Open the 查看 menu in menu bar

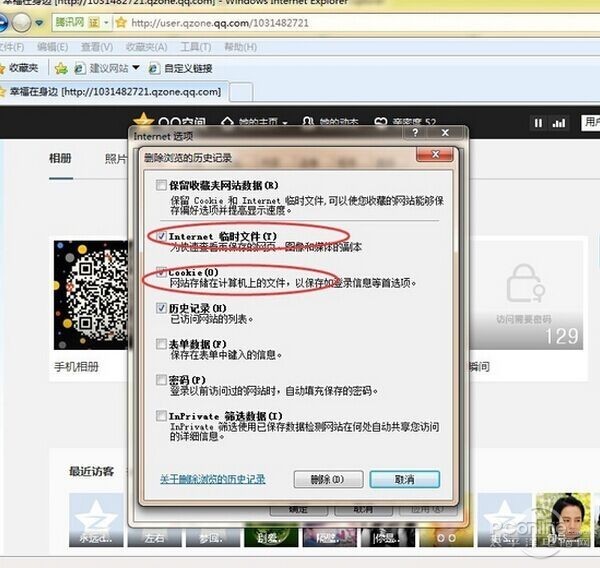97,47
